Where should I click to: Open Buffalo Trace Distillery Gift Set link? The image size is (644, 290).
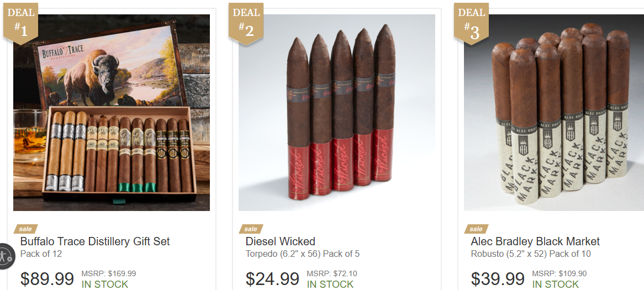95,241
